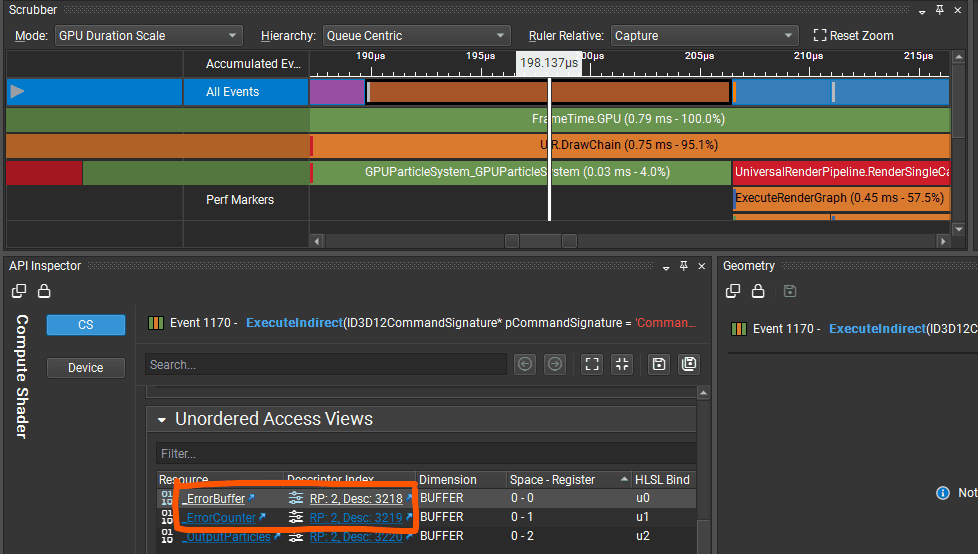Click the lock icon in Geometry panel
This screenshot has height=554, width=978.
[758, 291]
